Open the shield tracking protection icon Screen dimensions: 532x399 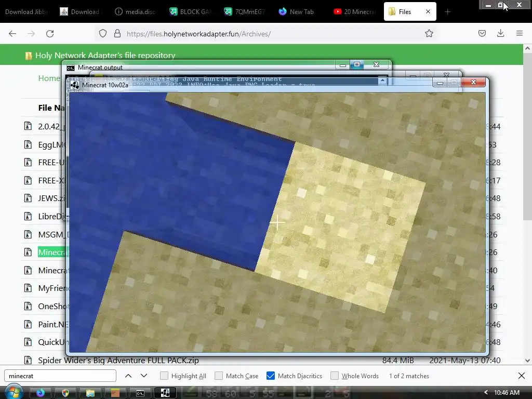point(103,34)
